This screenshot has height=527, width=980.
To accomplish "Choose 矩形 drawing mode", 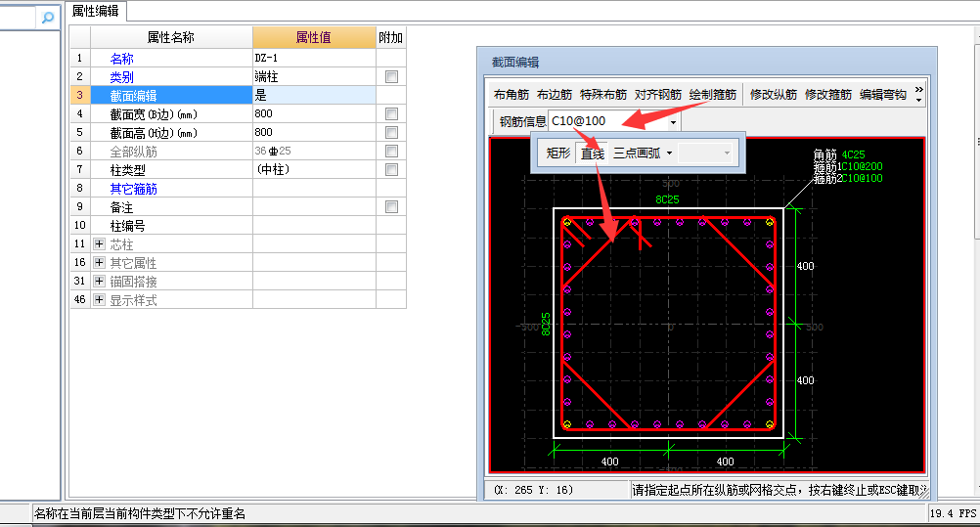I will pyautogui.click(x=558, y=154).
